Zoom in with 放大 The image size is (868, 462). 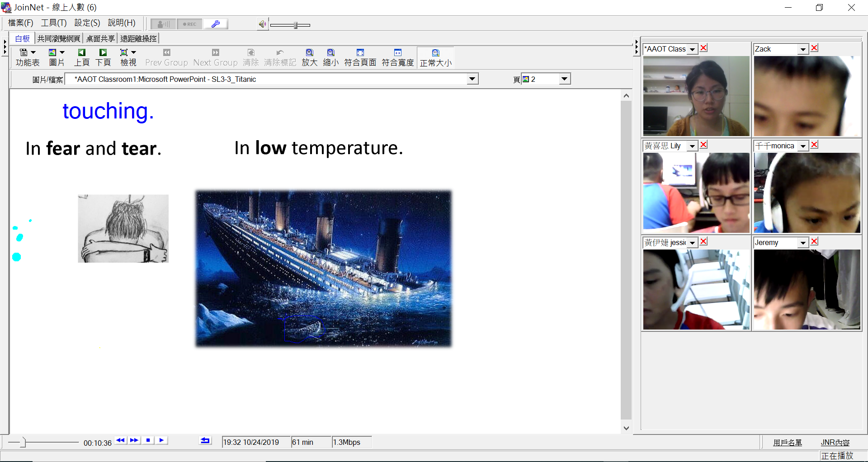click(310, 57)
